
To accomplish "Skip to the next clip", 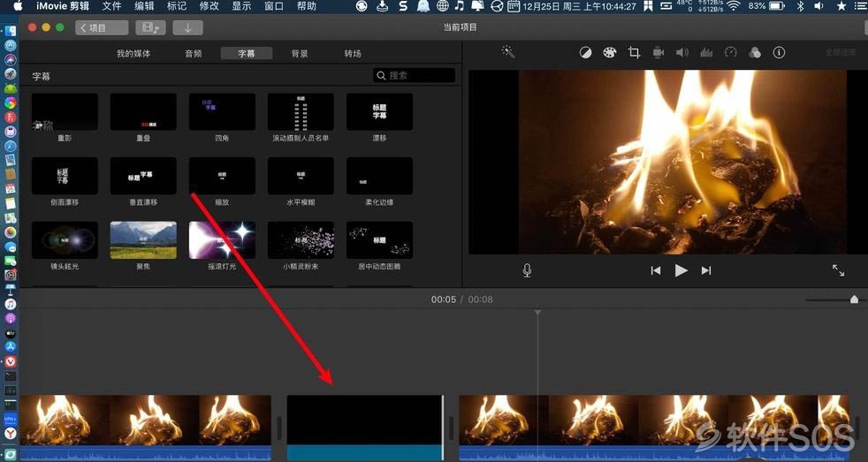I will click(706, 270).
